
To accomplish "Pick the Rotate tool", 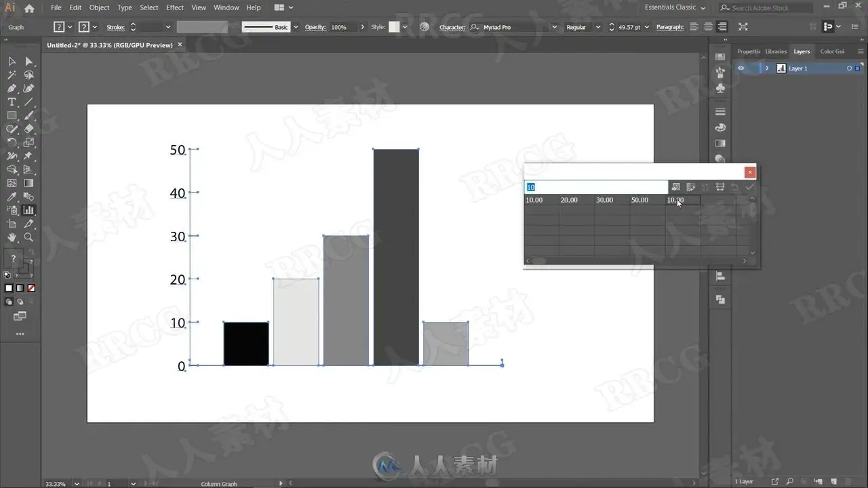I will [12, 142].
